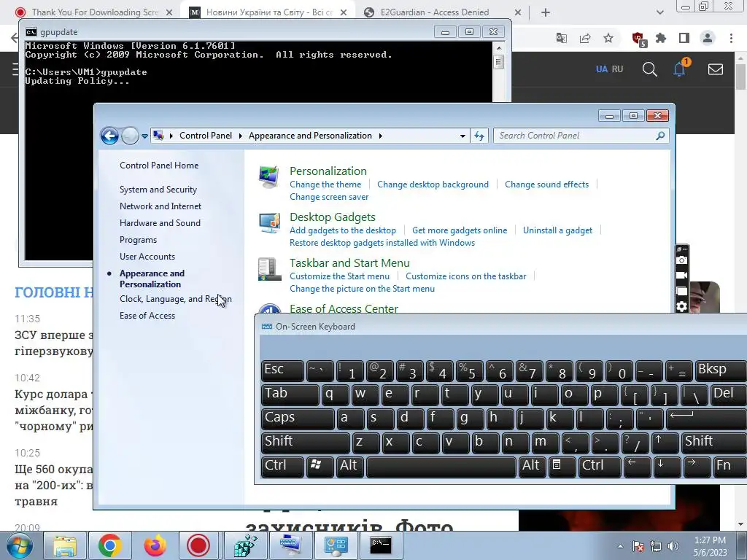
Task: Click the Chrome share page icon
Action: 585,38
